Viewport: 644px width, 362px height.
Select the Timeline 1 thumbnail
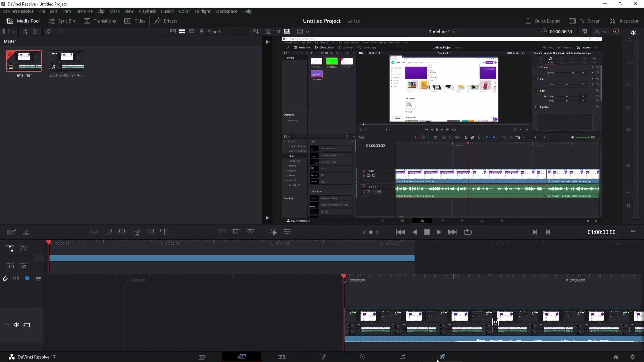(x=24, y=61)
